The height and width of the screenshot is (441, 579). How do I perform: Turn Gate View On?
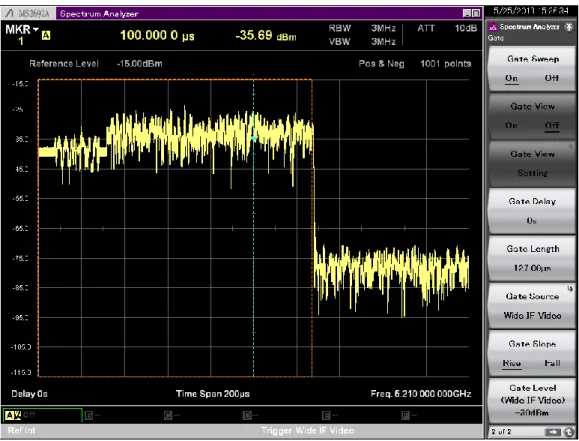pos(511,126)
